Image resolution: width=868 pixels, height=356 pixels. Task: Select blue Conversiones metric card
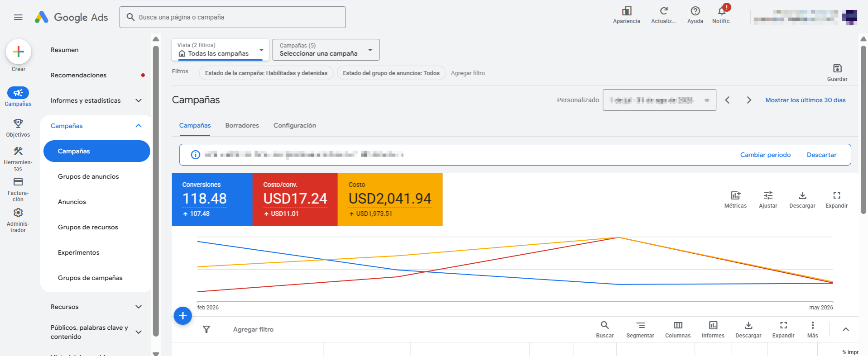(212, 199)
